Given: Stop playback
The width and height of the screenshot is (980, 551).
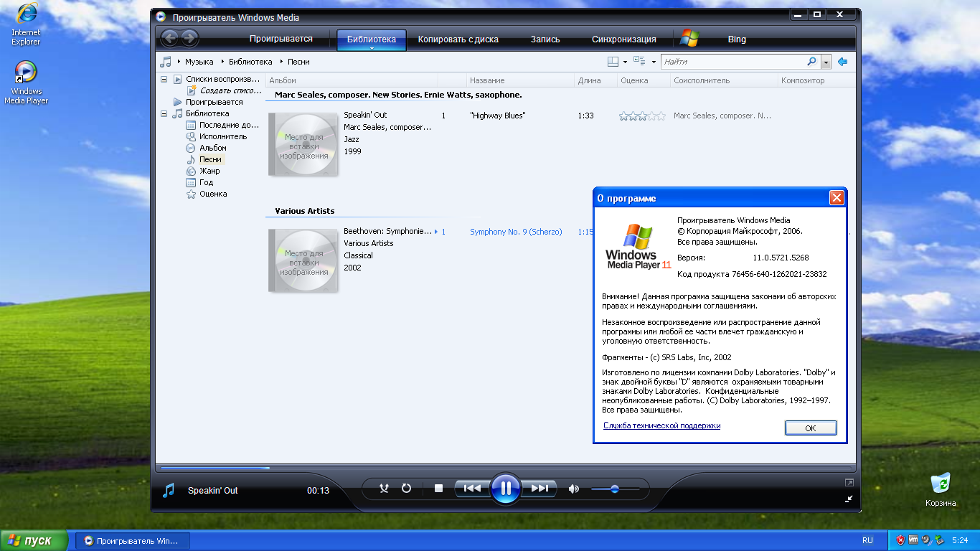Looking at the screenshot, I should [438, 489].
